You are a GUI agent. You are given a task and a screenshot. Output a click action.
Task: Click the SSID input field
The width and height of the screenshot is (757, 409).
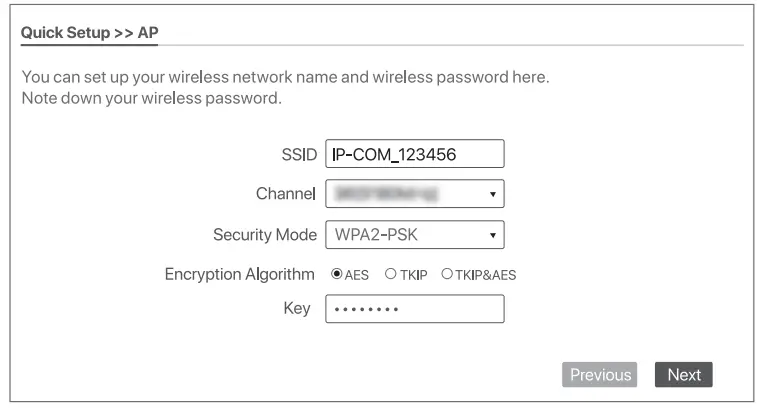(x=414, y=154)
